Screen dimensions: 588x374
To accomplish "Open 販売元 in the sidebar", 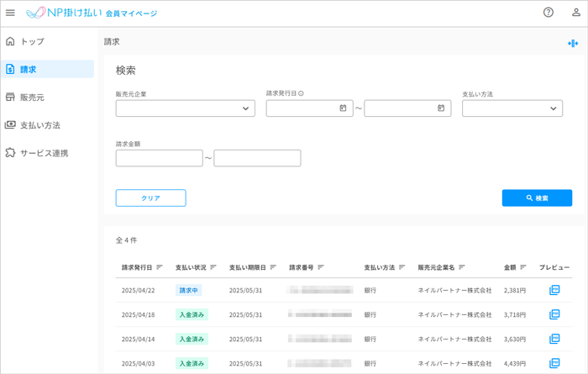I will pyautogui.click(x=48, y=97).
